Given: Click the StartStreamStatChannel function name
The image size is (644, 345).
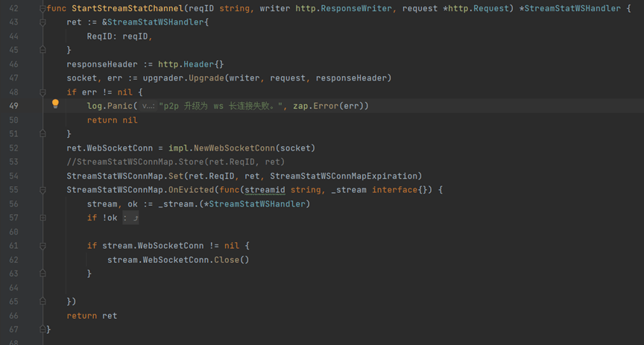Looking at the screenshot, I should coord(127,8).
